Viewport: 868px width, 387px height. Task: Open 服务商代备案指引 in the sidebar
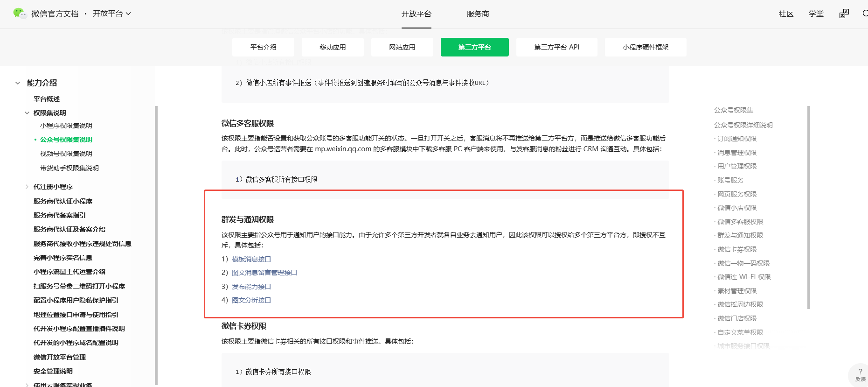click(60, 215)
